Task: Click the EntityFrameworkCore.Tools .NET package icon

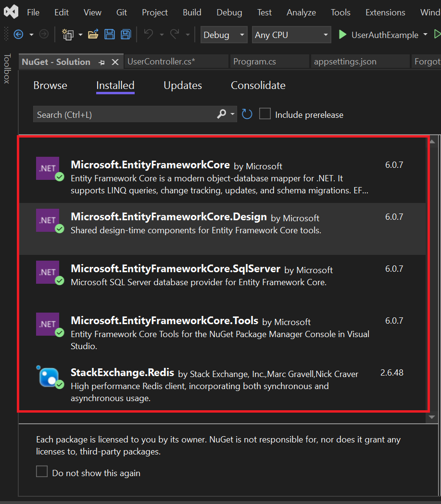Action: [x=48, y=324]
